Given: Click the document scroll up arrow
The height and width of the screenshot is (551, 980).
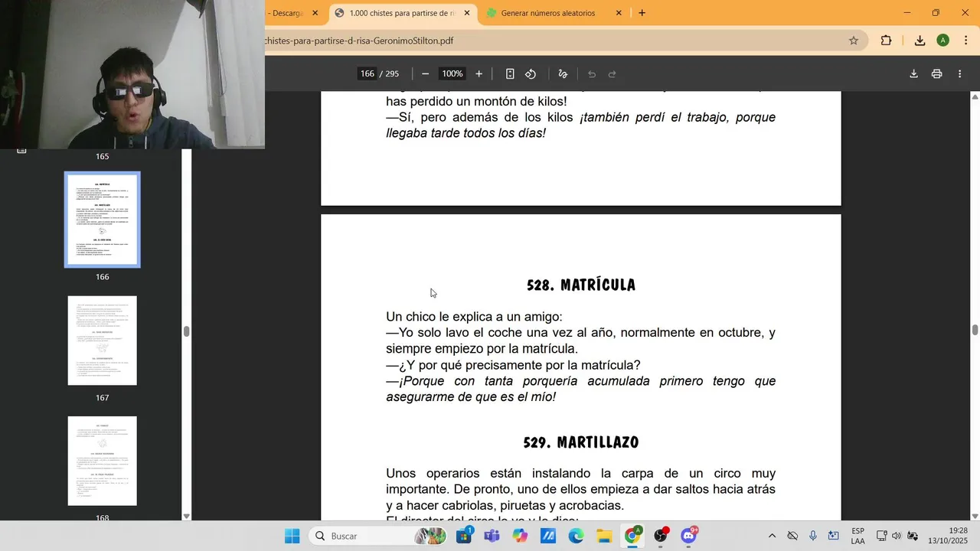Looking at the screenshot, I should [x=975, y=96].
